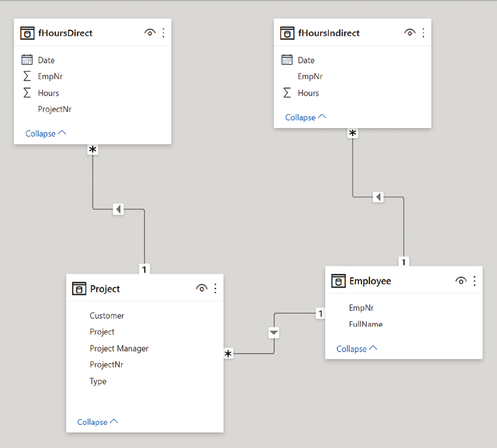Select the Employee table title

click(370, 281)
